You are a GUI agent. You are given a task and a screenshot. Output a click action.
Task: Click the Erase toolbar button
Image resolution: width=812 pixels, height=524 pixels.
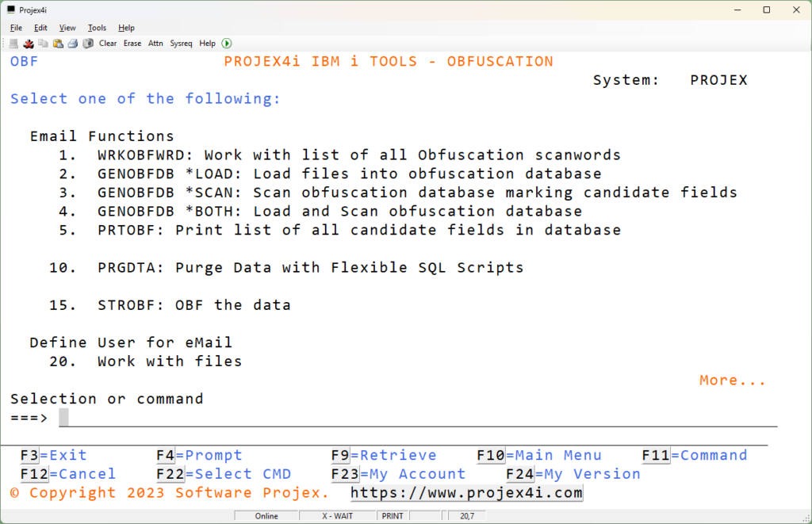132,44
